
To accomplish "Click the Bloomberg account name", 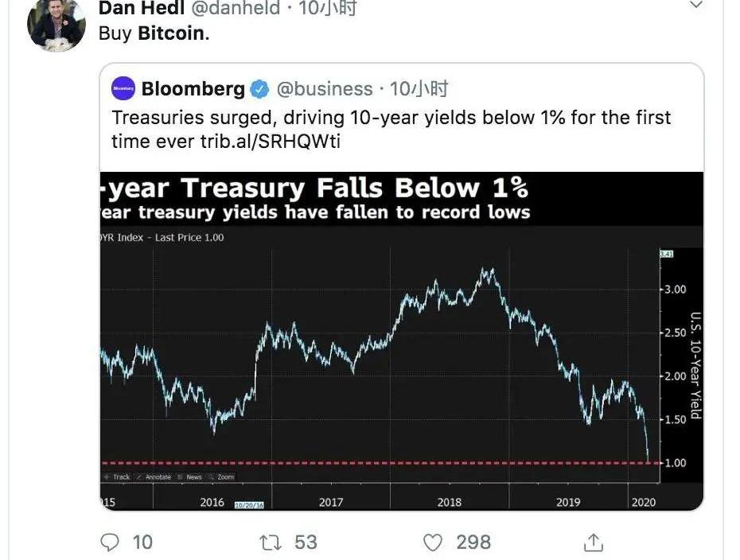I will (193, 88).
